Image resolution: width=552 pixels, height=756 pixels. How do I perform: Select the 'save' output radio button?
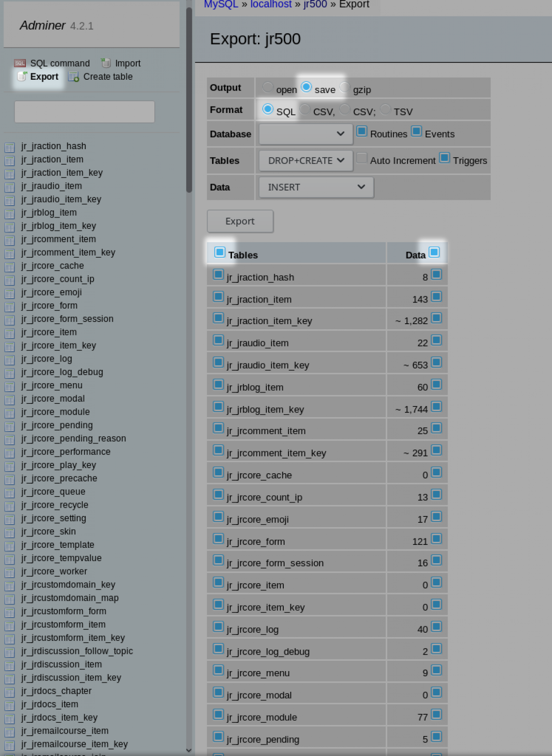[306, 87]
